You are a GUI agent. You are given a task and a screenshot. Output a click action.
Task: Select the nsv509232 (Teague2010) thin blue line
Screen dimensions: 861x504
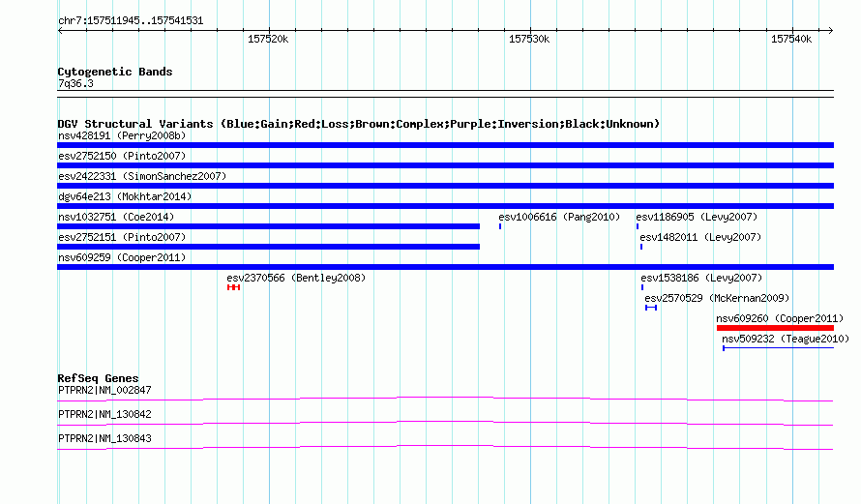click(x=778, y=348)
